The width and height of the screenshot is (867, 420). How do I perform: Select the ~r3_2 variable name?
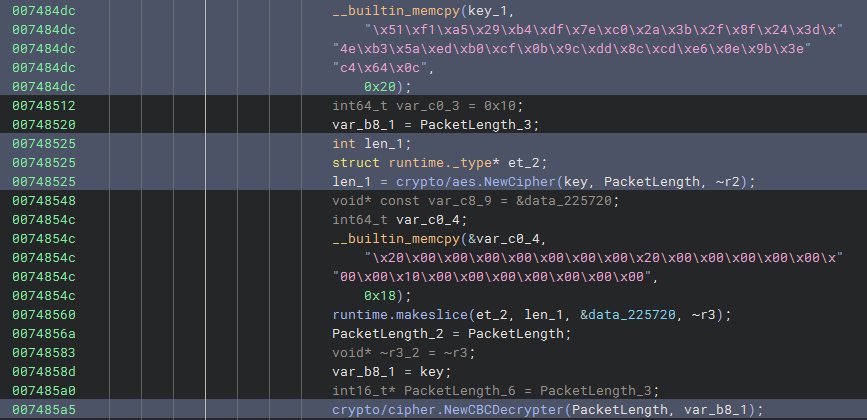click(x=405, y=352)
